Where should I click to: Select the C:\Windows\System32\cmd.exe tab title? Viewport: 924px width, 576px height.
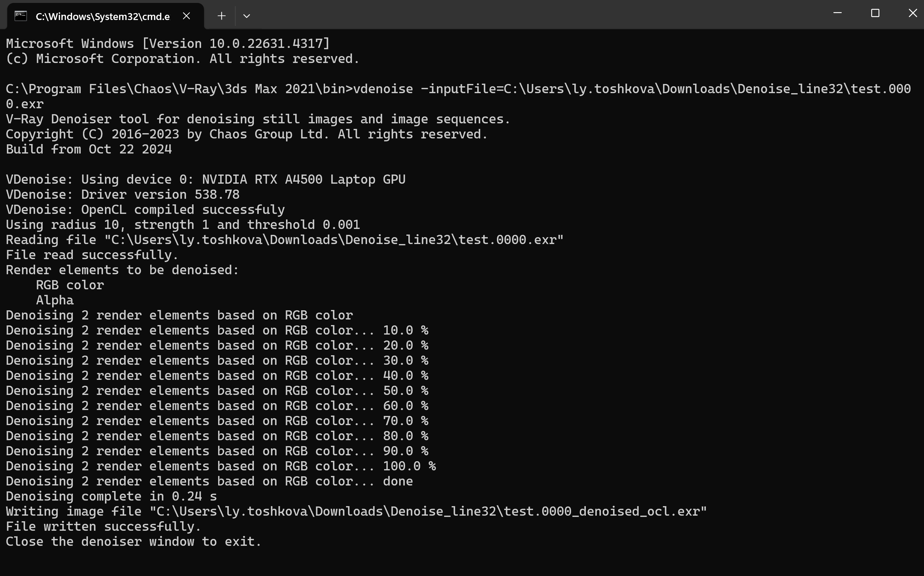click(x=103, y=16)
